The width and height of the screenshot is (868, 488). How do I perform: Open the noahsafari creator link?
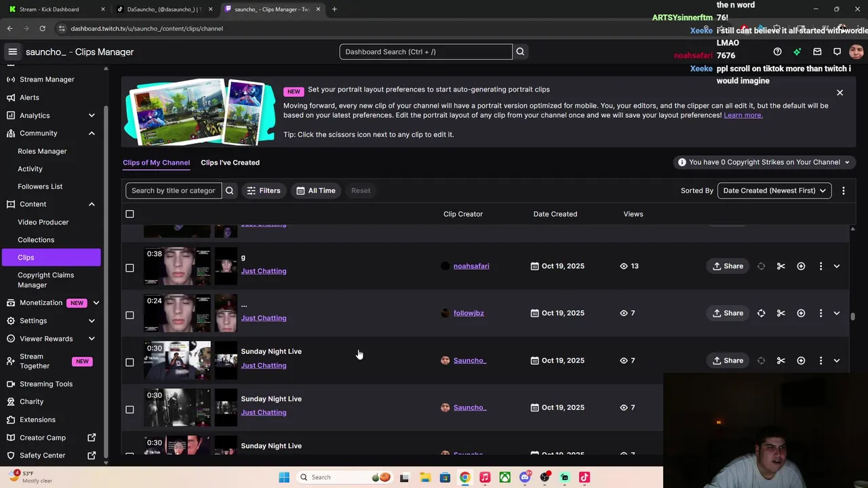click(x=471, y=266)
